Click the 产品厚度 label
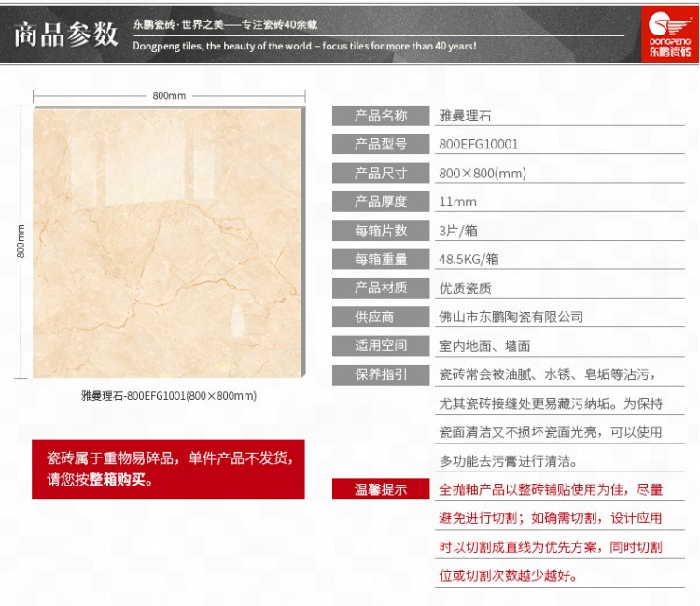The width and height of the screenshot is (700, 606). [x=381, y=202]
